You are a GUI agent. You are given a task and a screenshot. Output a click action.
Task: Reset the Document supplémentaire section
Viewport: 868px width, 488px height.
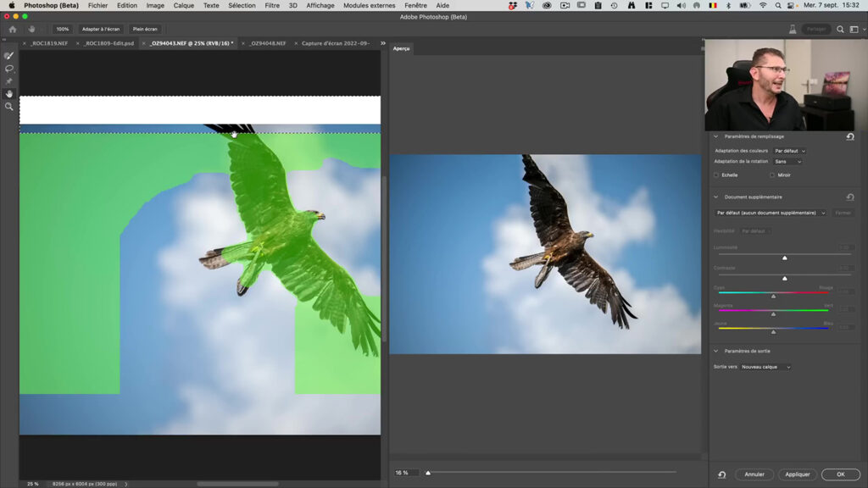850,197
